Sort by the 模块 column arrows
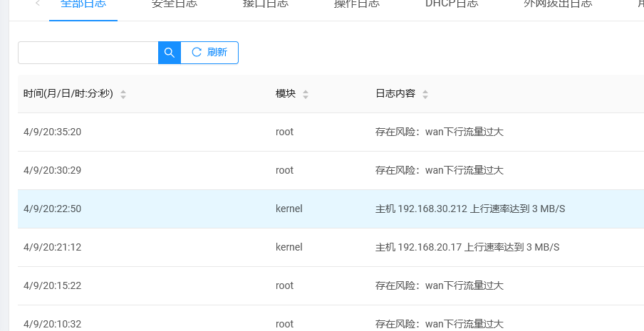Viewport: 644px width, 331px height. pyautogui.click(x=306, y=95)
